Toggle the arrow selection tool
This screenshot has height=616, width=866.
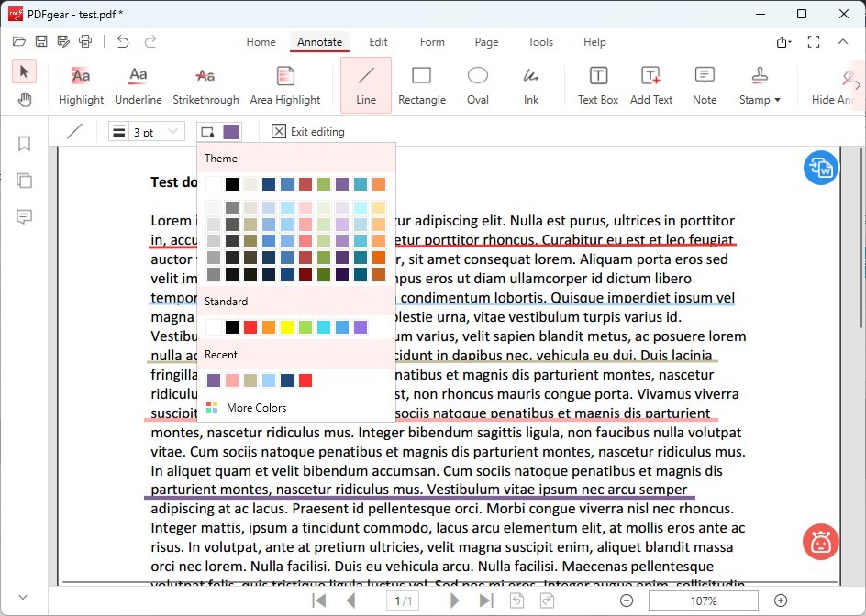point(25,71)
